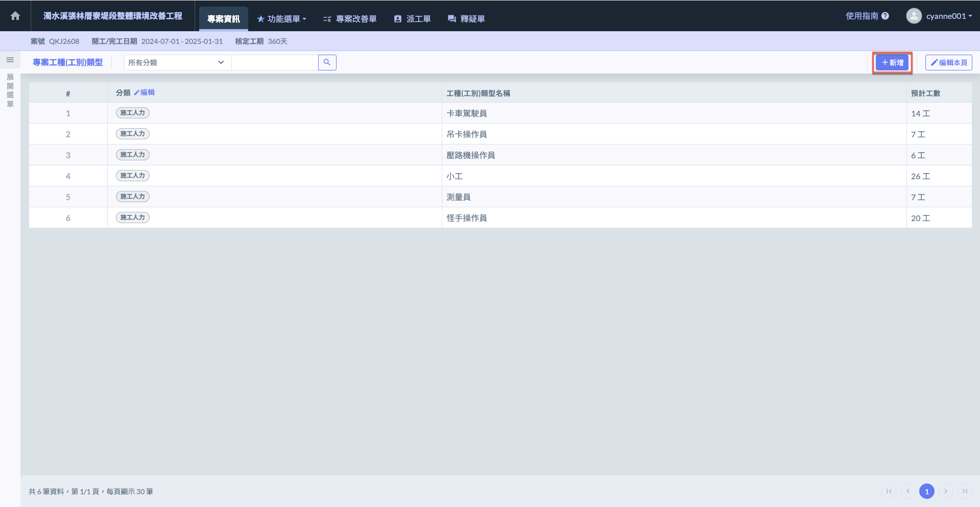Expand the 功能選單 dropdown menu
The image size is (980, 507).
281,19
